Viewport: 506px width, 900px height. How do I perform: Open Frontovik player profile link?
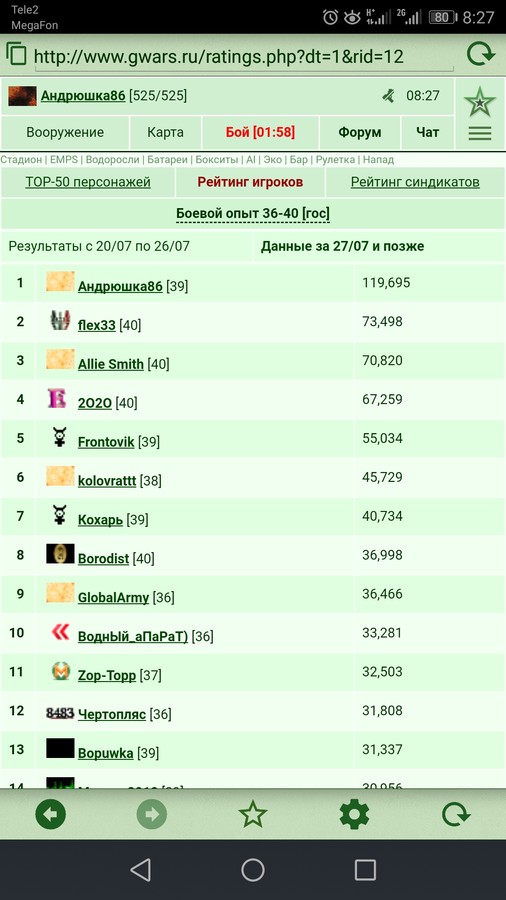106,442
